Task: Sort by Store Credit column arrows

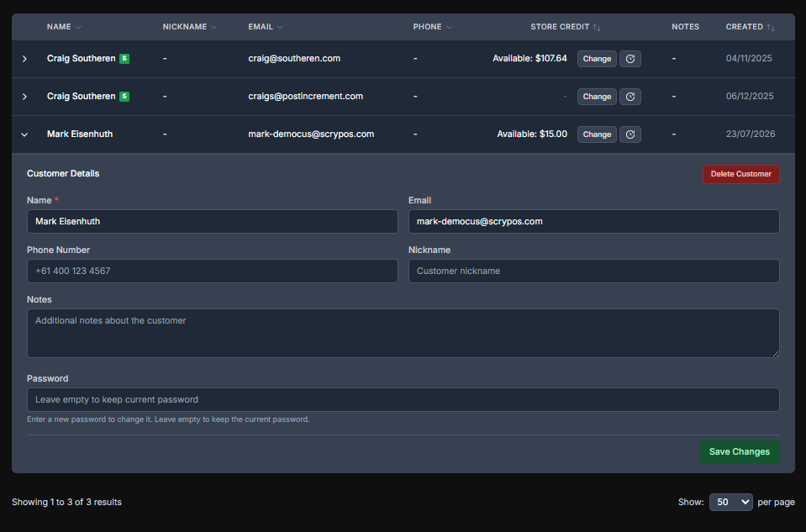Action: pos(596,27)
